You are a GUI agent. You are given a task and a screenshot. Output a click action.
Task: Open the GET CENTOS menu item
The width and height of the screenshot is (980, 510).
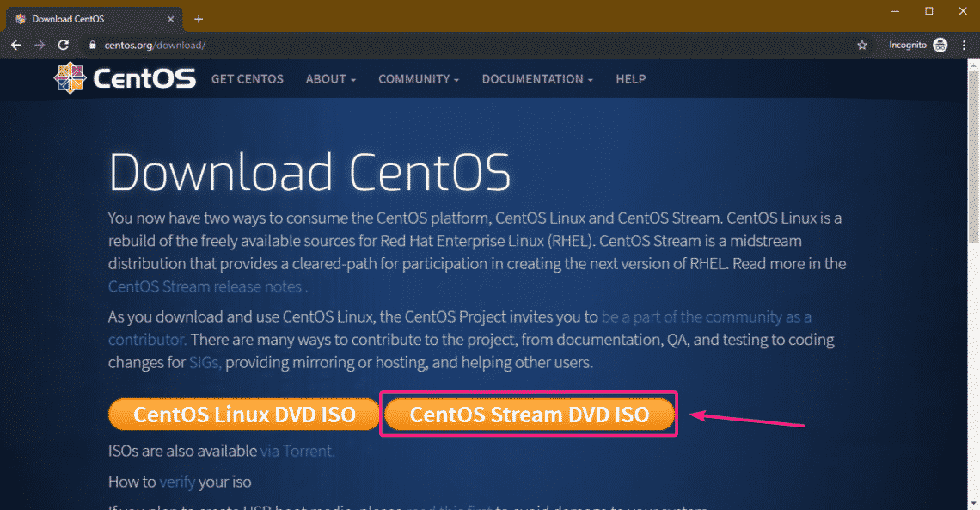coord(248,79)
